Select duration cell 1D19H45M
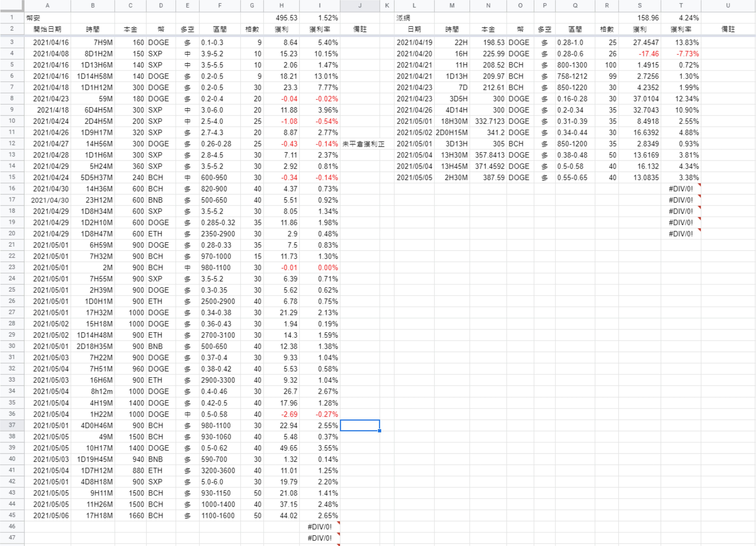Screen dimensions: 756x546 point(93,459)
